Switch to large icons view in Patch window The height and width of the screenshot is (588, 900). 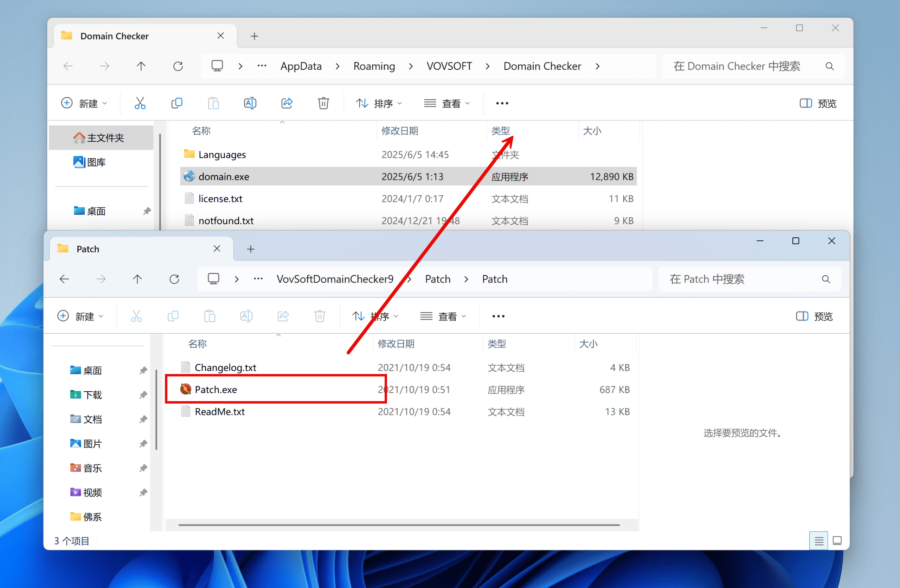(837, 541)
